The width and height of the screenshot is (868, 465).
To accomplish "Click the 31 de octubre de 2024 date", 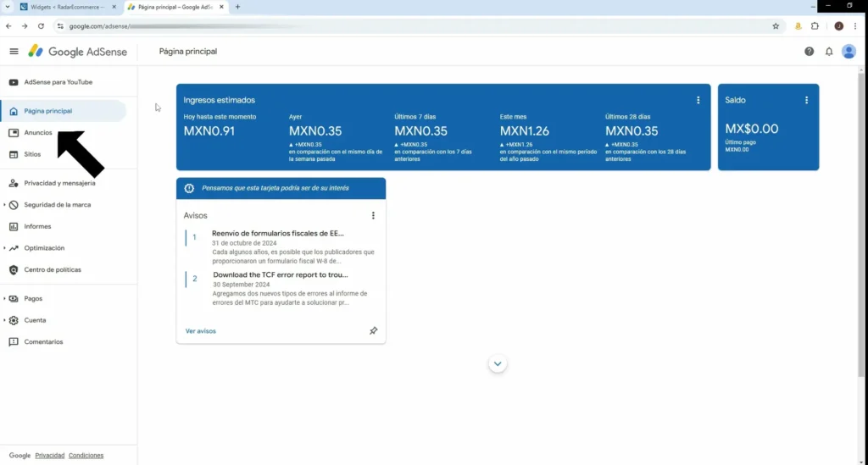I will [244, 243].
